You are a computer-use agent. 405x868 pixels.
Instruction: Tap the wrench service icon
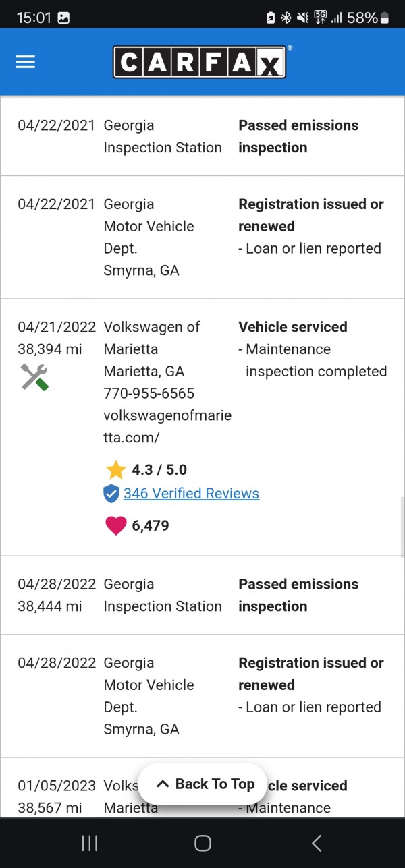(34, 377)
